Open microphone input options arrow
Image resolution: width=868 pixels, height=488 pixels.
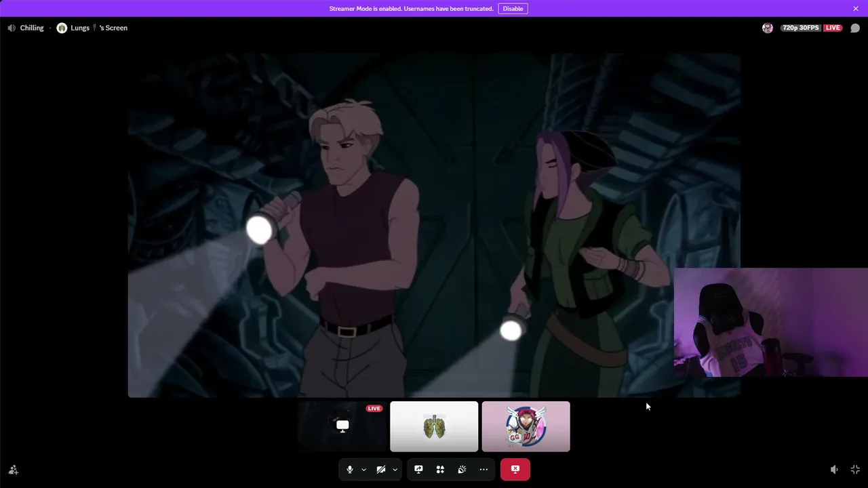click(x=363, y=469)
